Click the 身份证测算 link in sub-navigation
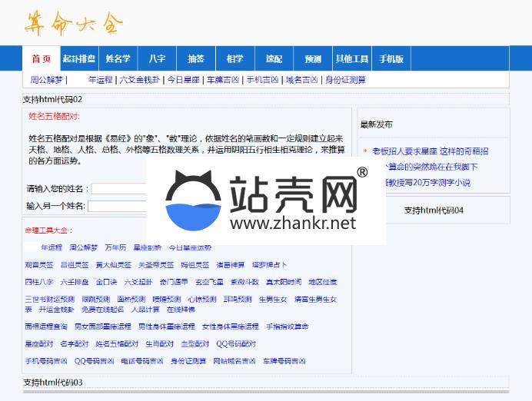The height and width of the screenshot is (401, 532). (345, 79)
